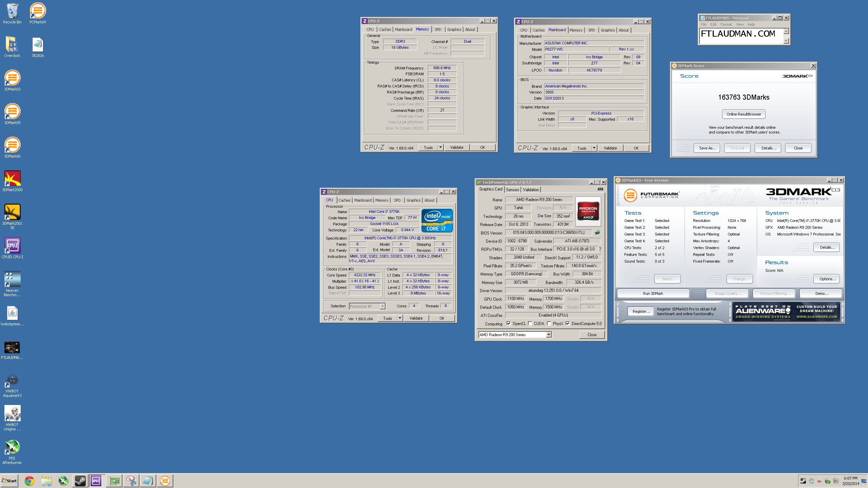Open Windows Explorer from the taskbar
The height and width of the screenshot is (488, 868).
[46, 481]
